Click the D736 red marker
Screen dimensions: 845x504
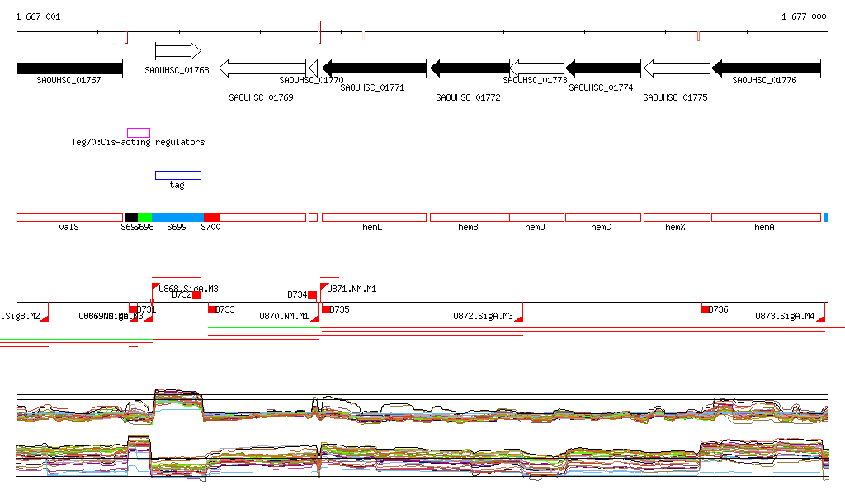point(706,309)
